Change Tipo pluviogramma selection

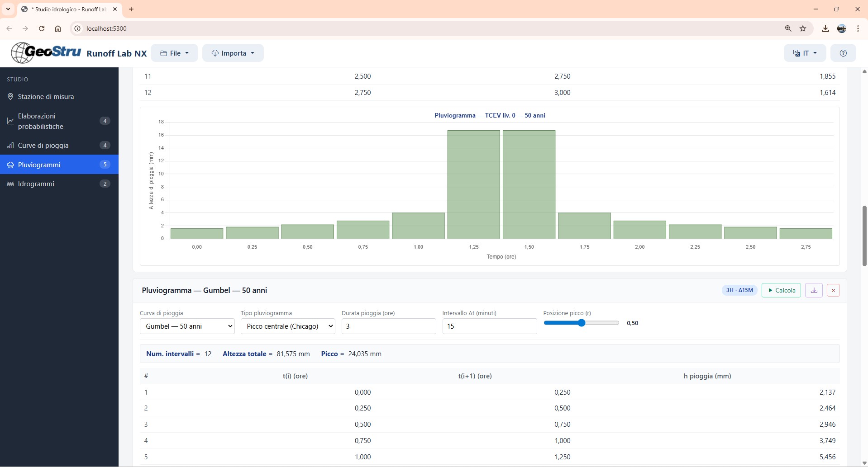[288, 326]
